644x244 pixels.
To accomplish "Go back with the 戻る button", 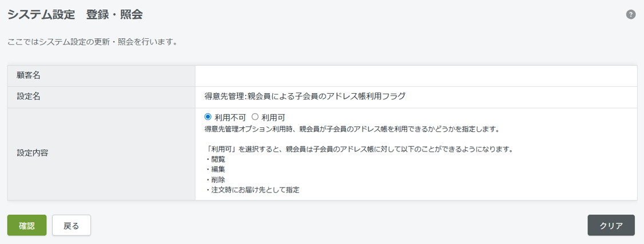I will (x=71, y=225).
